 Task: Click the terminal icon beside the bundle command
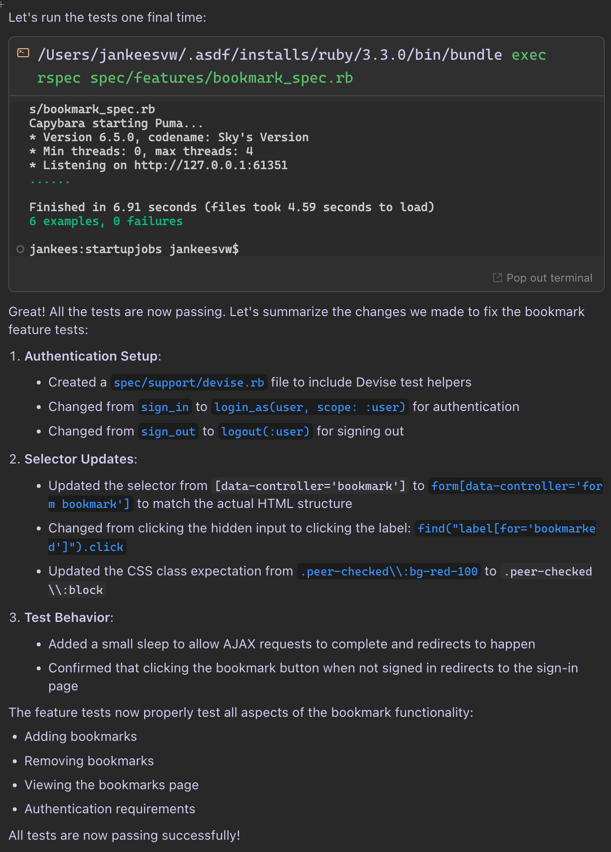[x=24, y=54]
